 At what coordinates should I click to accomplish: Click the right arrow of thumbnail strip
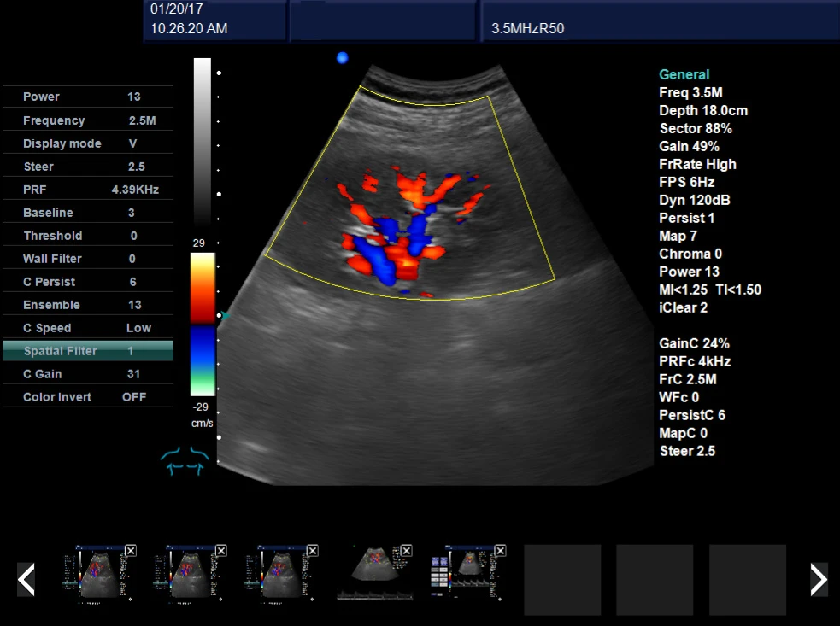click(818, 579)
